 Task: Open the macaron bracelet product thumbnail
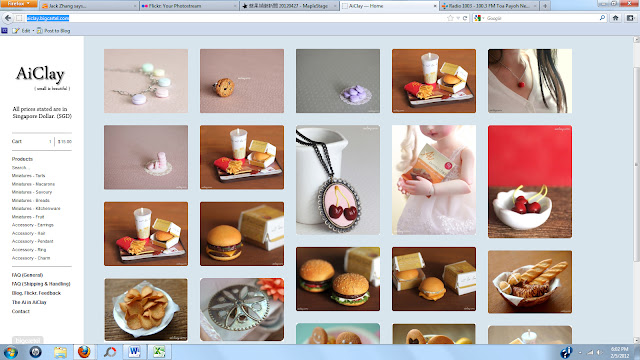(146, 81)
